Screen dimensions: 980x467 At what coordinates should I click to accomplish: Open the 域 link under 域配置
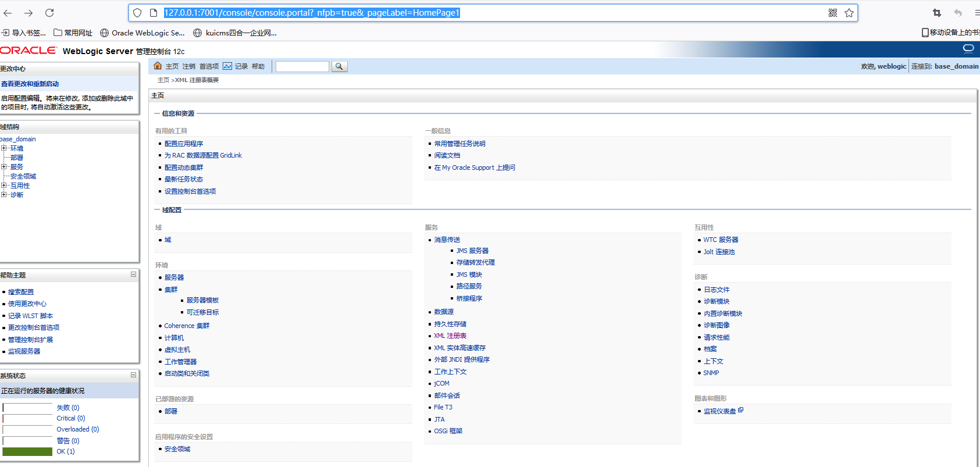tap(168, 240)
